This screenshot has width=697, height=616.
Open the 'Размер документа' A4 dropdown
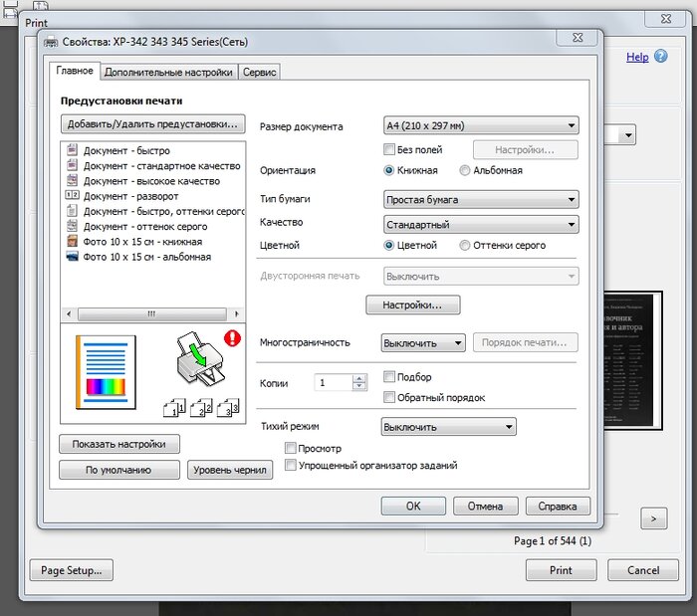(481, 126)
